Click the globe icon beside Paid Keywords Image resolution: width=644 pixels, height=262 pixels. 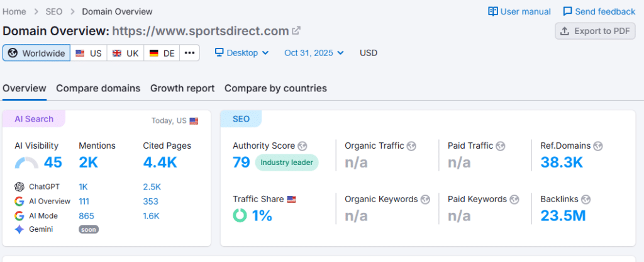[514, 199]
